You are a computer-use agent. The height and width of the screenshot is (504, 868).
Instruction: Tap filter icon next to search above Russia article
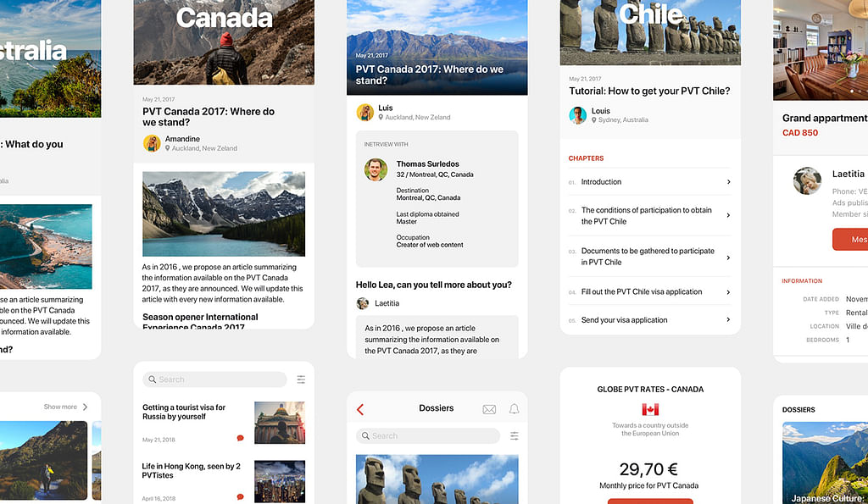click(301, 379)
